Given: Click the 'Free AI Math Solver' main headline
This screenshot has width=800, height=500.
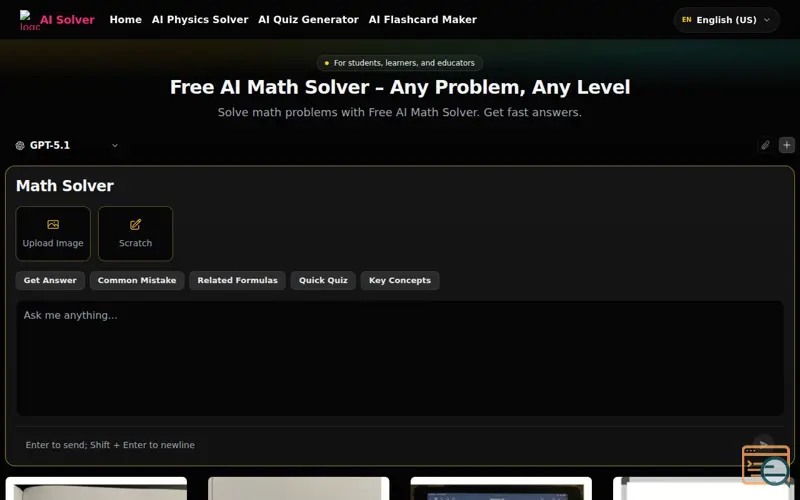Looking at the screenshot, I should [400, 87].
